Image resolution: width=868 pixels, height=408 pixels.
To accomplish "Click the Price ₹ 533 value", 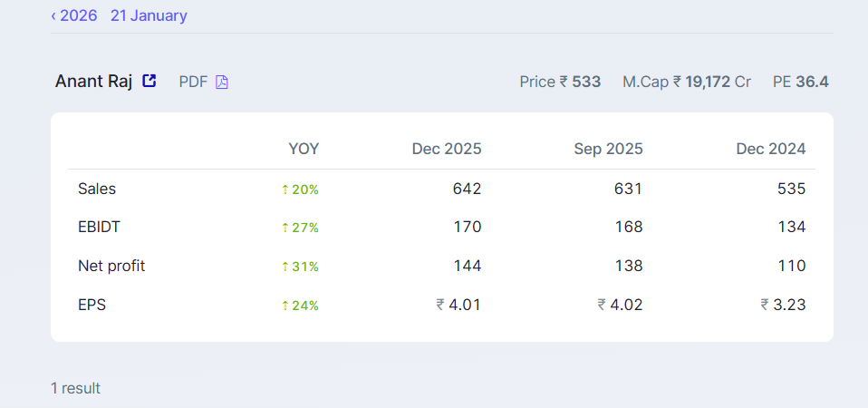I will point(559,82).
